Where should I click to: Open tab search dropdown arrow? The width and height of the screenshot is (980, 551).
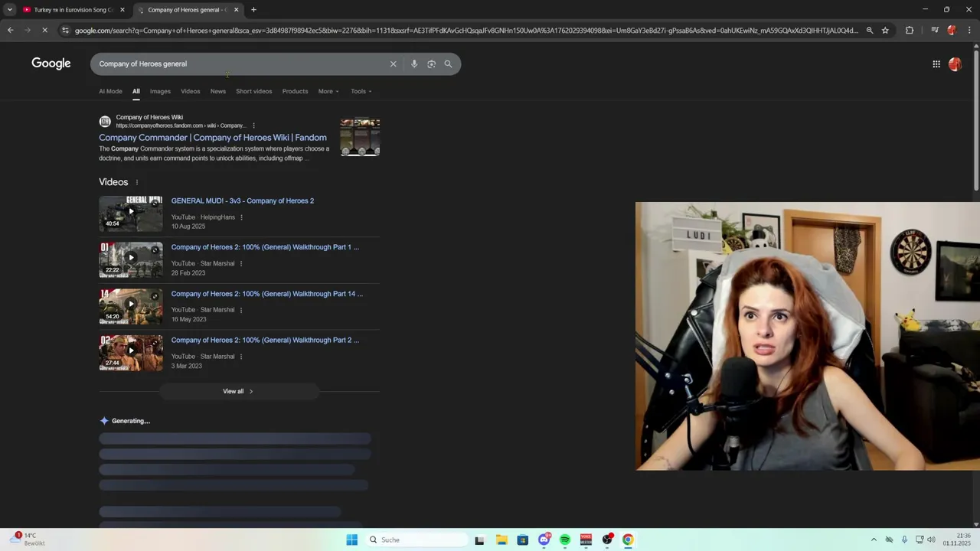pos(10,10)
